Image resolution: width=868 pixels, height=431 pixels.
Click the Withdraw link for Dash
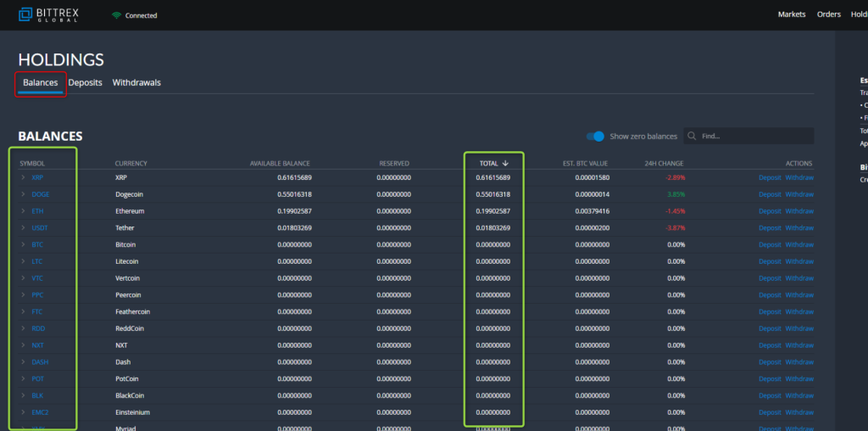(x=799, y=361)
